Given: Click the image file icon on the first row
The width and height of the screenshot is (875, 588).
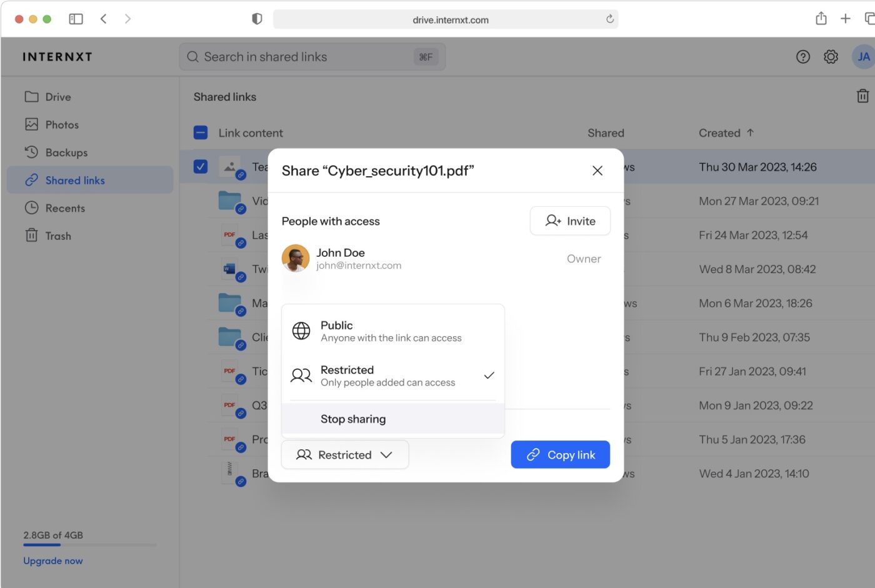Looking at the screenshot, I should [230, 166].
